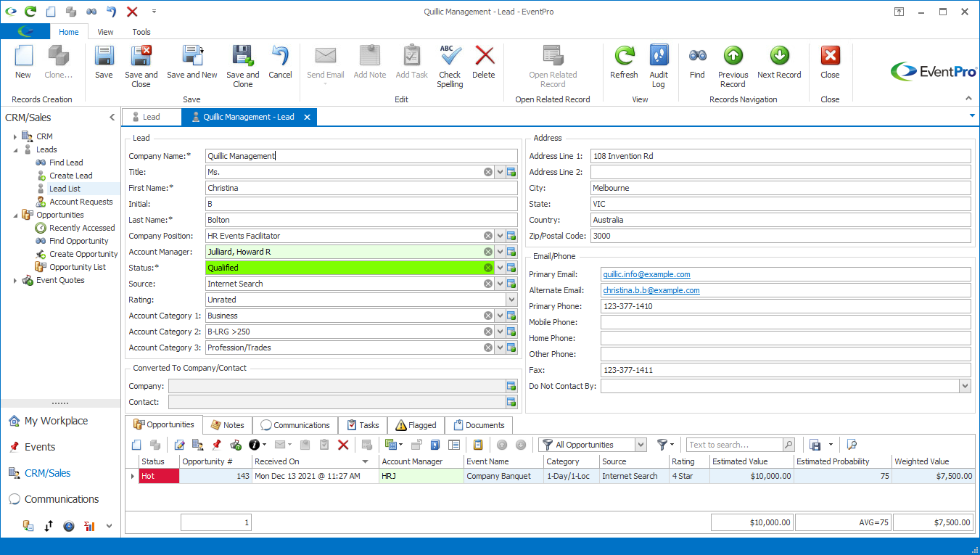Image resolution: width=980 pixels, height=555 pixels.
Task: Click the new opportunity icon in the grid toolbar
Action: pyautogui.click(x=136, y=445)
